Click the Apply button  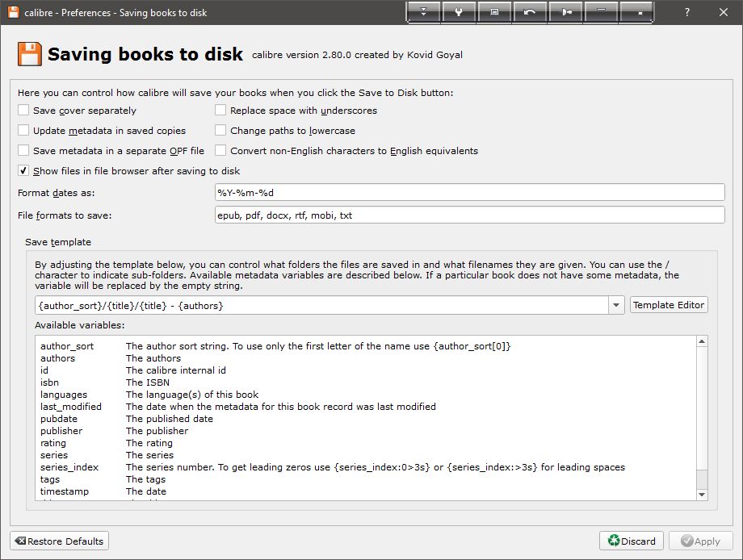(700, 541)
